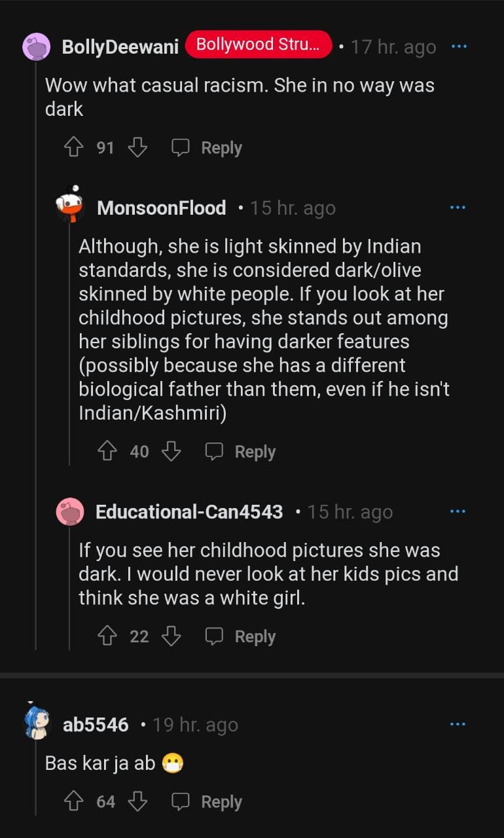This screenshot has height=838, width=504.
Task: Open ab5546's profile via username
Action: coord(96,725)
